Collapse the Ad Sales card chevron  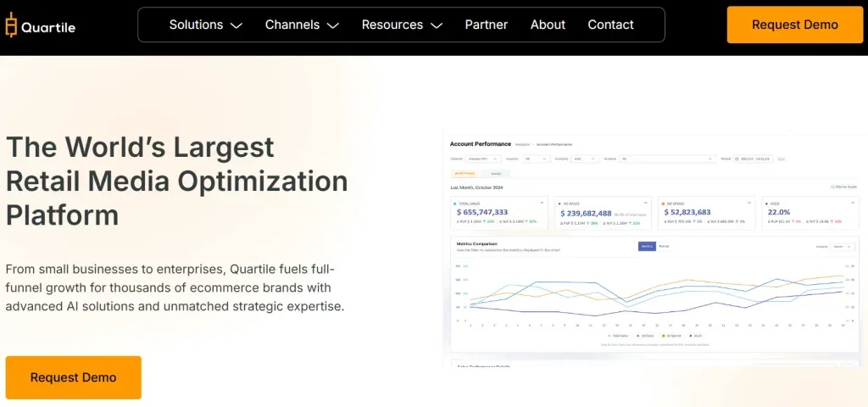pos(645,203)
